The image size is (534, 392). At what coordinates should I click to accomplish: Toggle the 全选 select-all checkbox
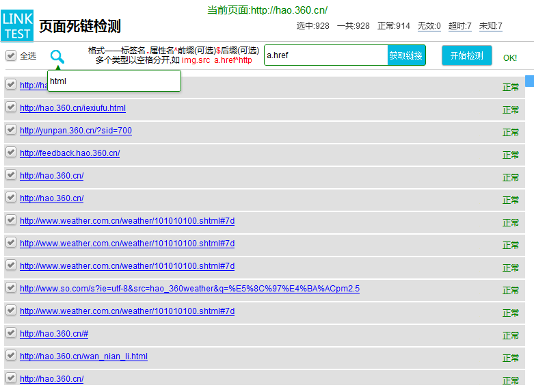click(11, 55)
